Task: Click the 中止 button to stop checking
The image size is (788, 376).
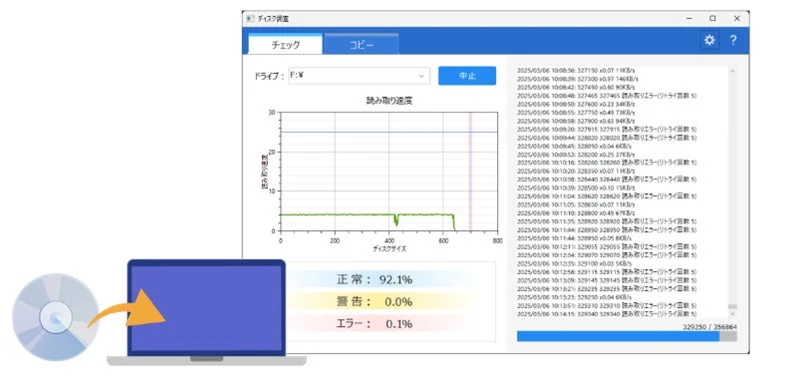Action: click(467, 75)
